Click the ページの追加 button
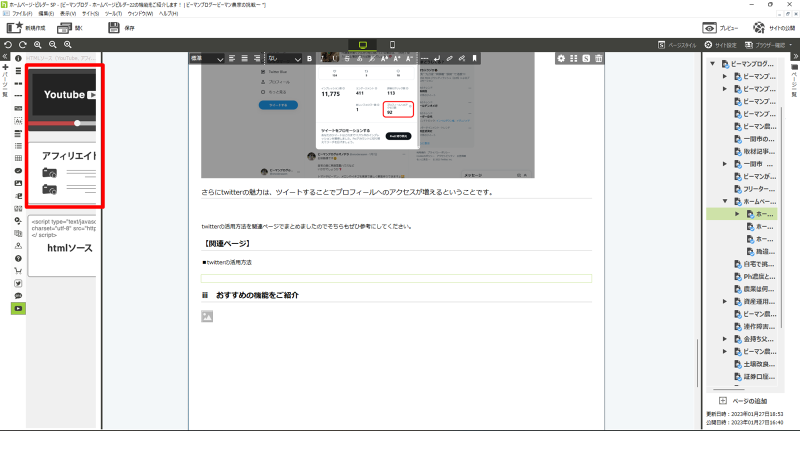 click(750, 400)
